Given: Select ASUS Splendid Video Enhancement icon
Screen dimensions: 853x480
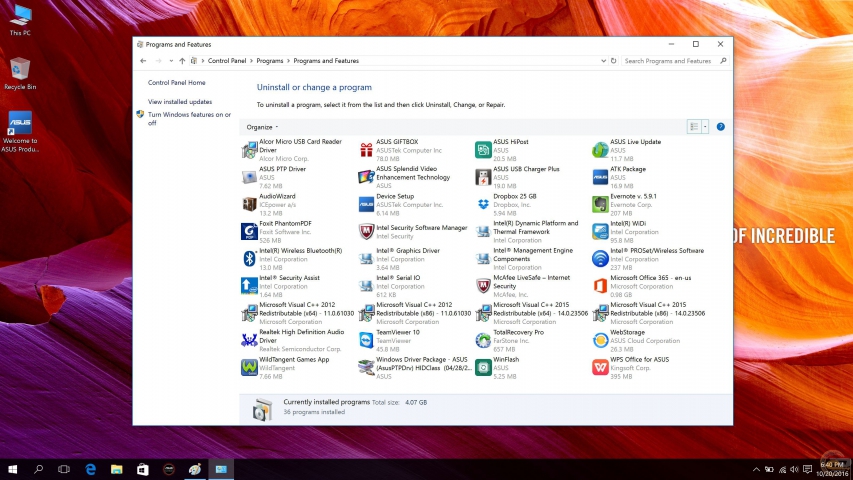Looking at the screenshot, I should pyautogui.click(x=366, y=177).
